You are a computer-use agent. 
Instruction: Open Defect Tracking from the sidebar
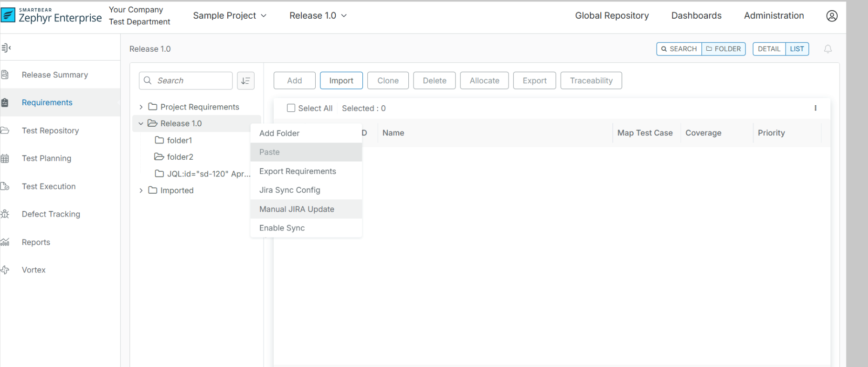point(51,214)
